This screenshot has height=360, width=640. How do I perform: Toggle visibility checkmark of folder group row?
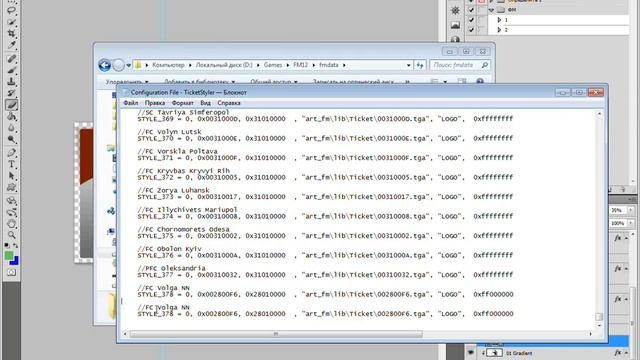tap(471, 9)
